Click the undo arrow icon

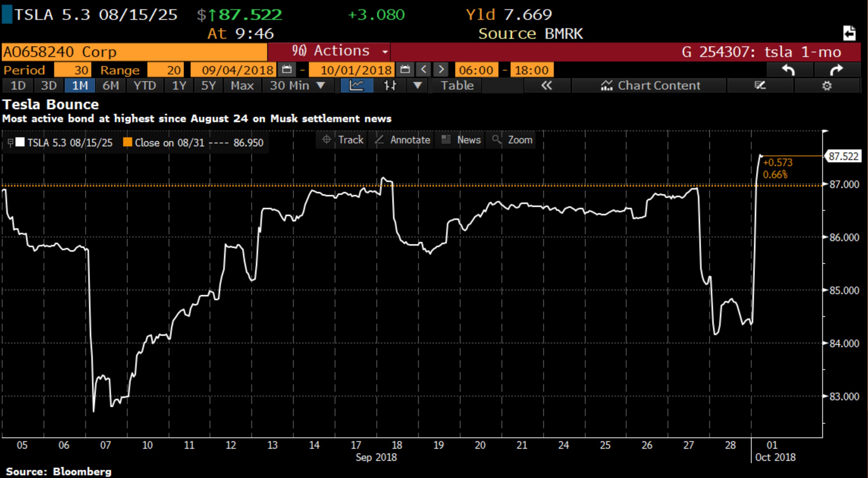(789, 70)
